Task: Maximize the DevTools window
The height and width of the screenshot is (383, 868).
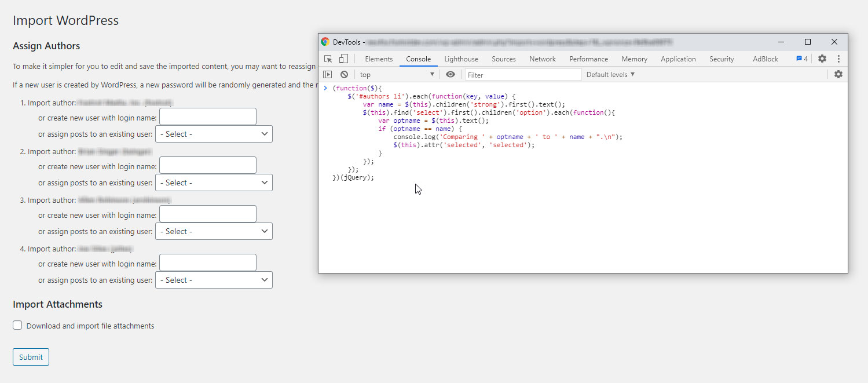Action: (808, 42)
